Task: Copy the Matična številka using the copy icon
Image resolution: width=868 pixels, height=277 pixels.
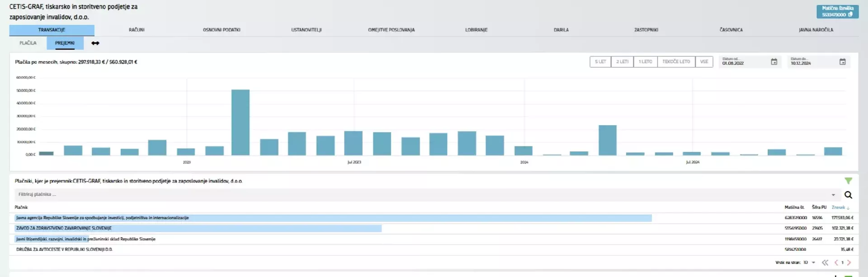Action: 850,14
